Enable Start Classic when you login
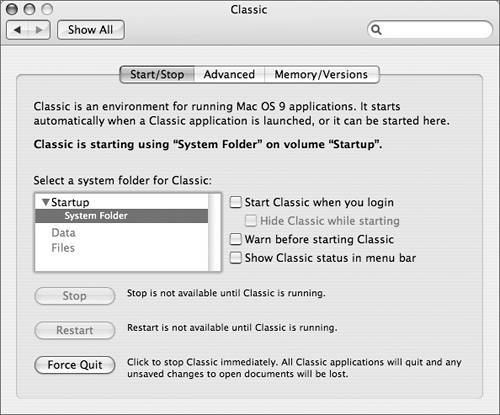The height and width of the screenshot is (415, 500). click(x=235, y=202)
